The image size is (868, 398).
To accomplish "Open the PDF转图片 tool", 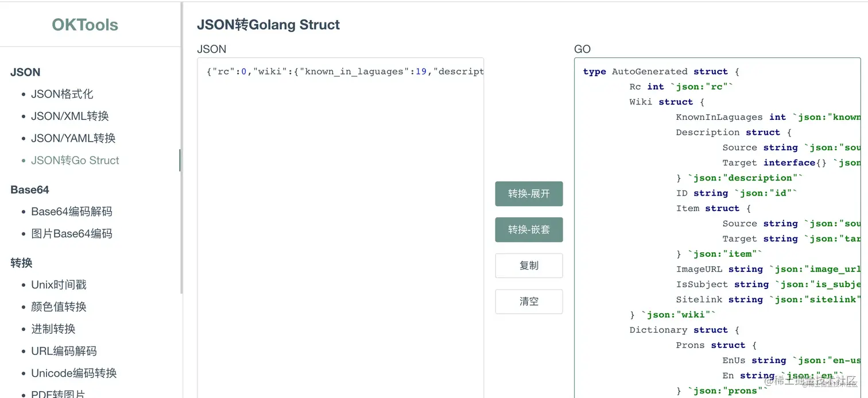I will (58, 393).
